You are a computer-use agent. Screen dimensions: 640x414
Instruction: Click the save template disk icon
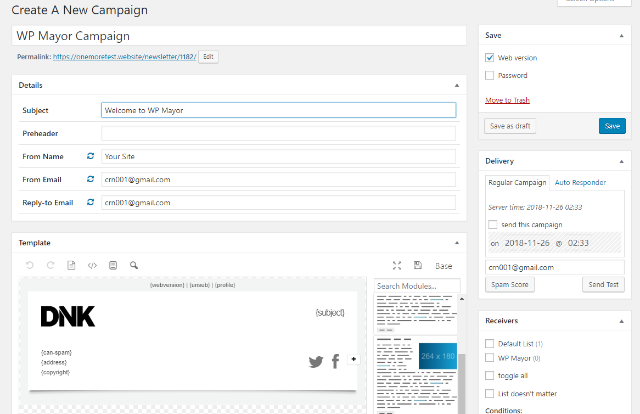coord(418,265)
